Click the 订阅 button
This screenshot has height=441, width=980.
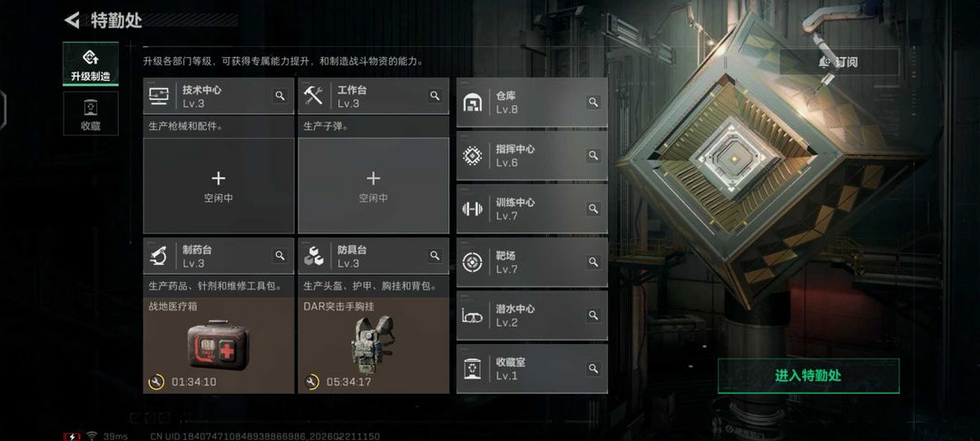(838, 62)
